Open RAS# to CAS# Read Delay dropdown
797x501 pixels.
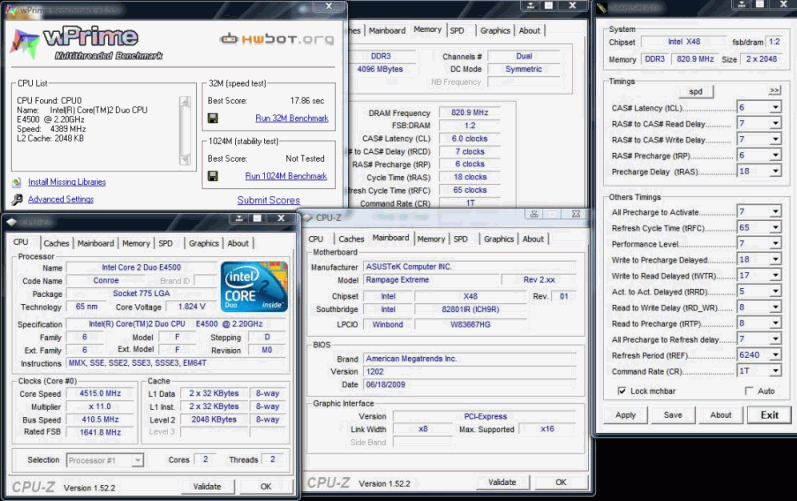pyautogui.click(x=775, y=123)
